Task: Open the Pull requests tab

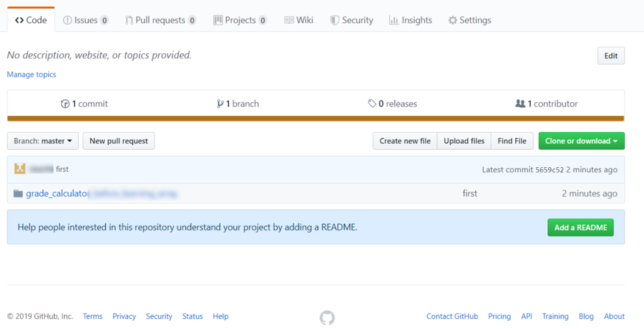Action: pyautogui.click(x=161, y=20)
